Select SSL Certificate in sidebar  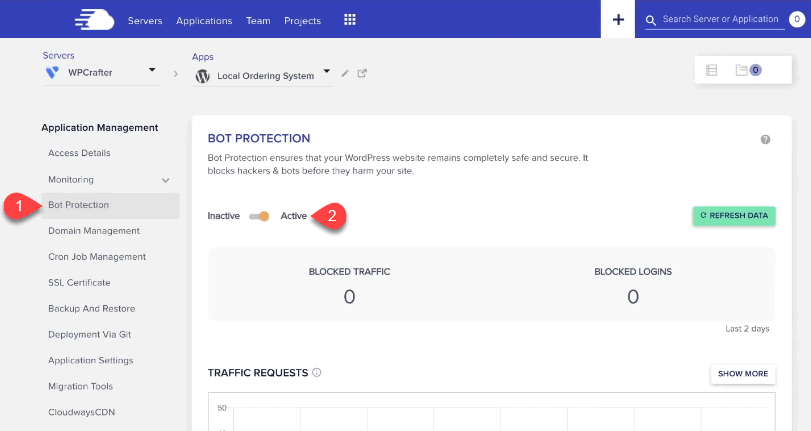(x=79, y=283)
